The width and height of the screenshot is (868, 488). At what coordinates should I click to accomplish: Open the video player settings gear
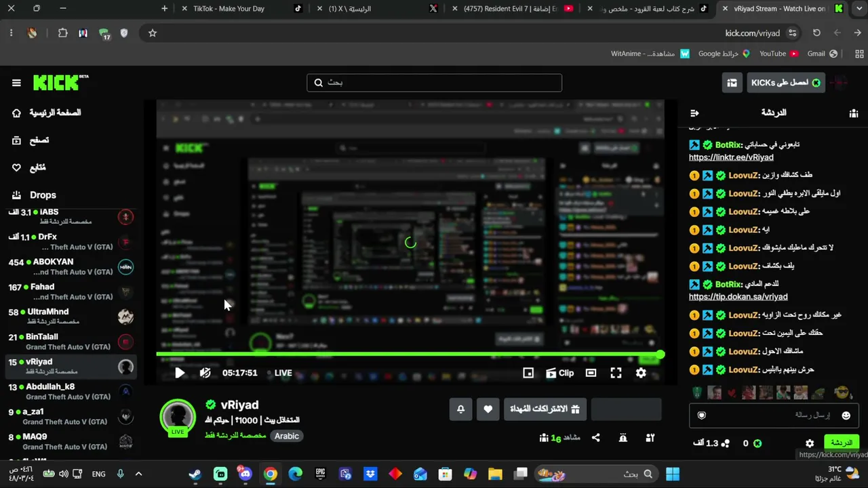pyautogui.click(x=641, y=373)
